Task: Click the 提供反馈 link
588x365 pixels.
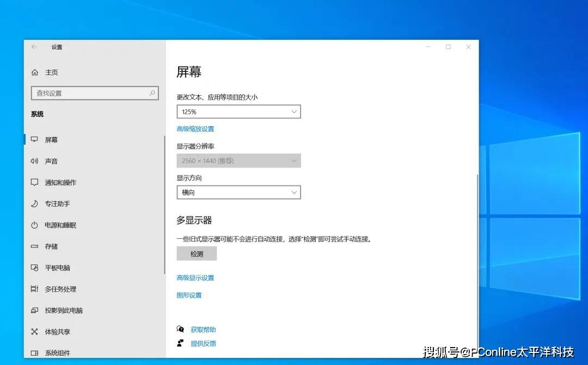Action: (x=203, y=344)
